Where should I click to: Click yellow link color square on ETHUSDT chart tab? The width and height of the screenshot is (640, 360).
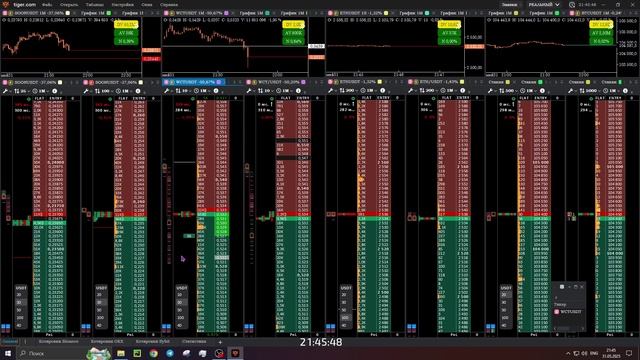pos(386,13)
